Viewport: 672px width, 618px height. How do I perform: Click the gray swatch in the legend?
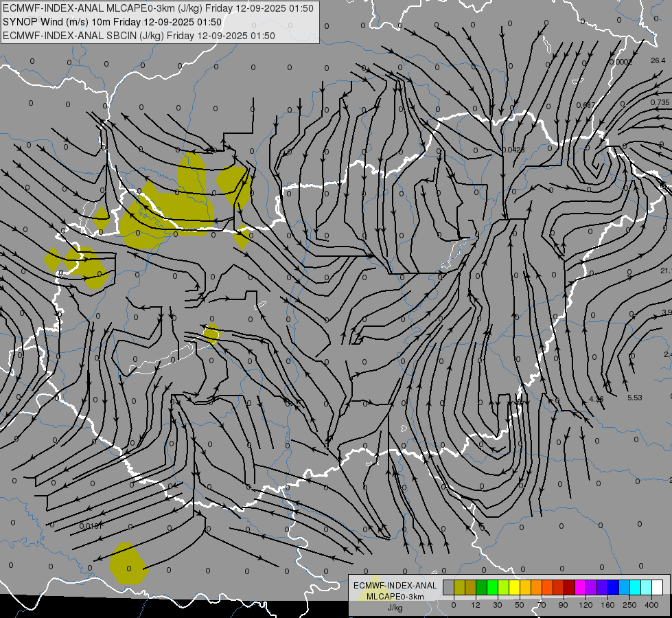(x=449, y=587)
